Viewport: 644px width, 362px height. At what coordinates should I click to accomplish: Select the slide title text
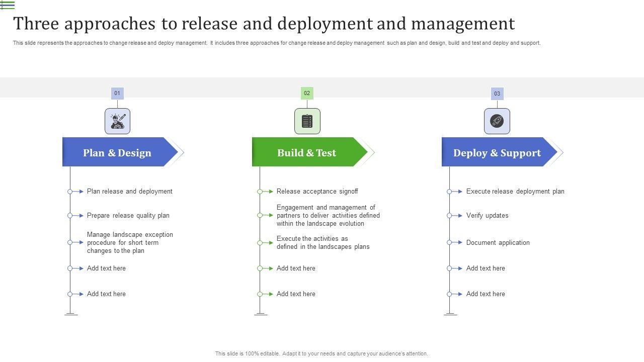[264, 24]
